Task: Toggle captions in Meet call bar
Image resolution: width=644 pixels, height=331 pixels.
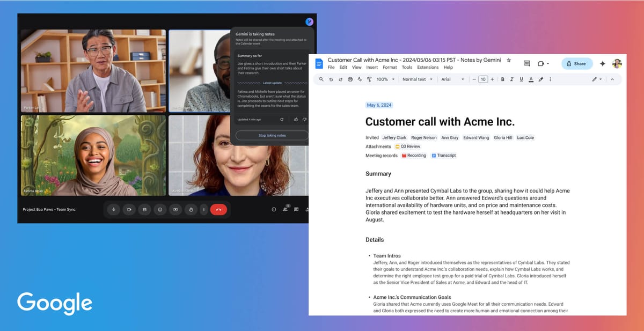Action: [144, 210]
